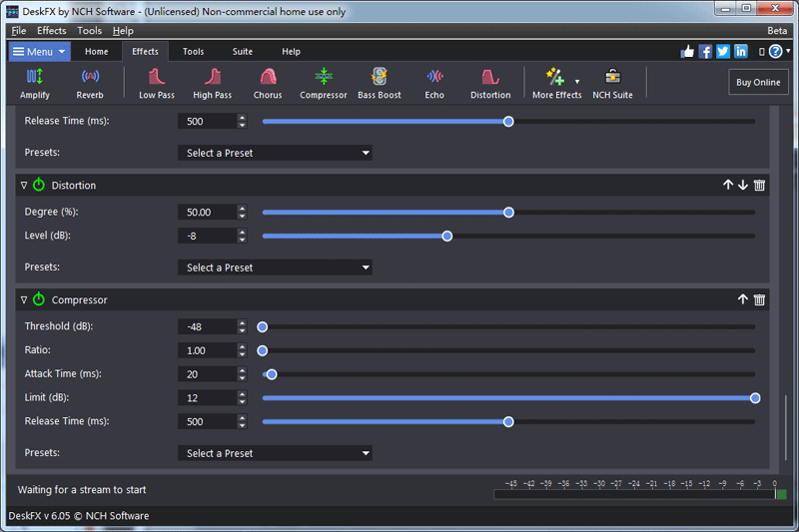The width and height of the screenshot is (799, 532).
Task: Click the Attack Time slider handle
Action: point(272,374)
